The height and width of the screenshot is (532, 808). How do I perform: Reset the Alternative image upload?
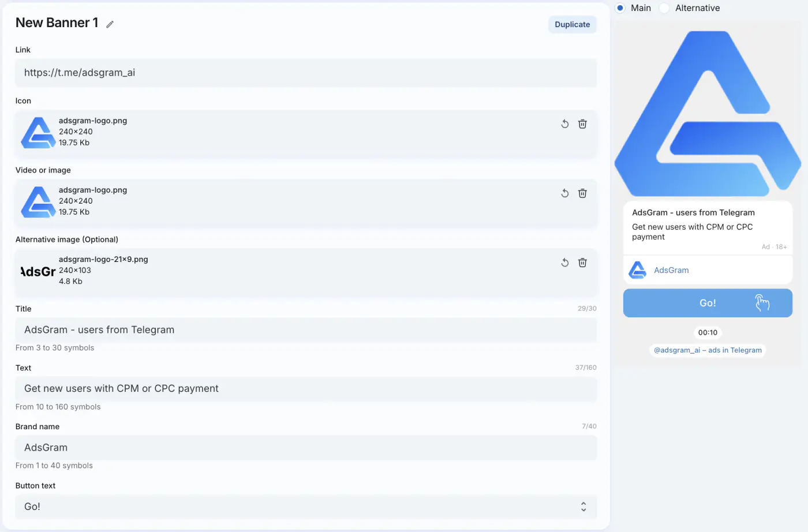pyautogui.click(x=565, y=263)
